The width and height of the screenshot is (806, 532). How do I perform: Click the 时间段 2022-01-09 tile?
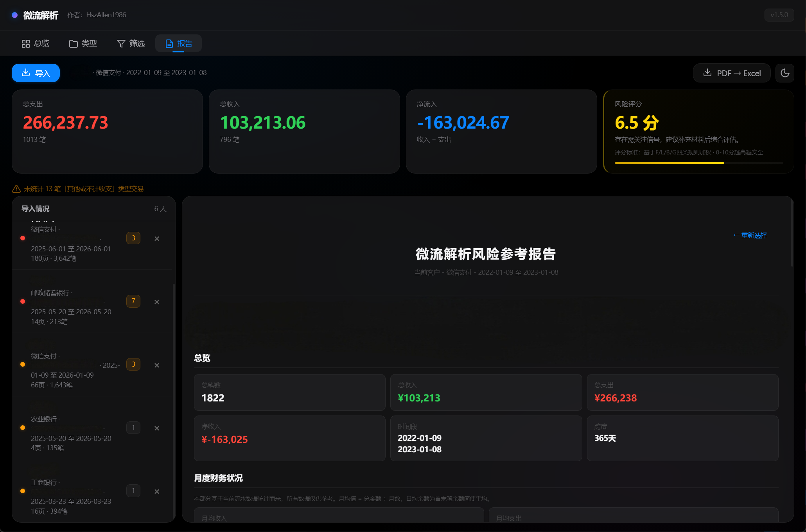pyautogui.click(x=486, y=438)
